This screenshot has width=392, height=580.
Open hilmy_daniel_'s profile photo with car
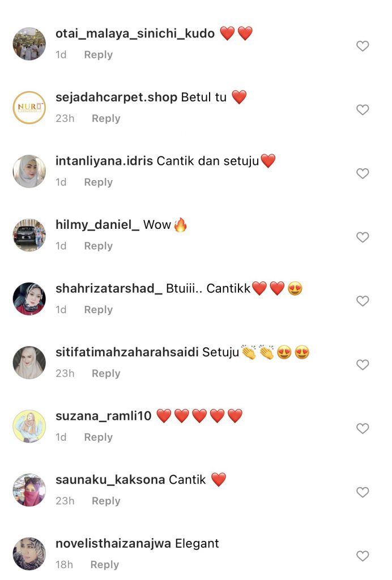tap(29, 235)
